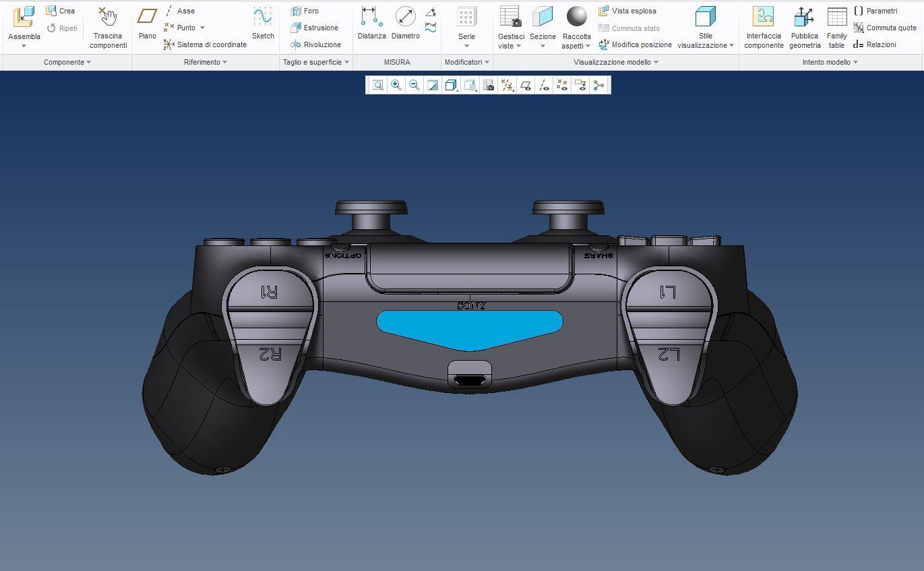Image resolution: width=924 pixels, height=571 pixels.
Task: Toggle spin center icon
Action: (x=598, y=85)
